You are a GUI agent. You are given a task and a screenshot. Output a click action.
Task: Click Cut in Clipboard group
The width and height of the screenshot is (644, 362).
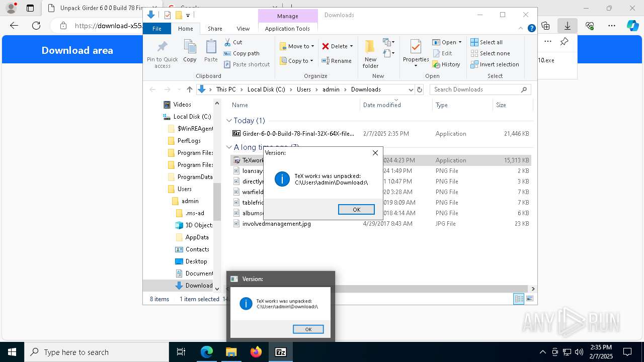click(x=233, y=42)
